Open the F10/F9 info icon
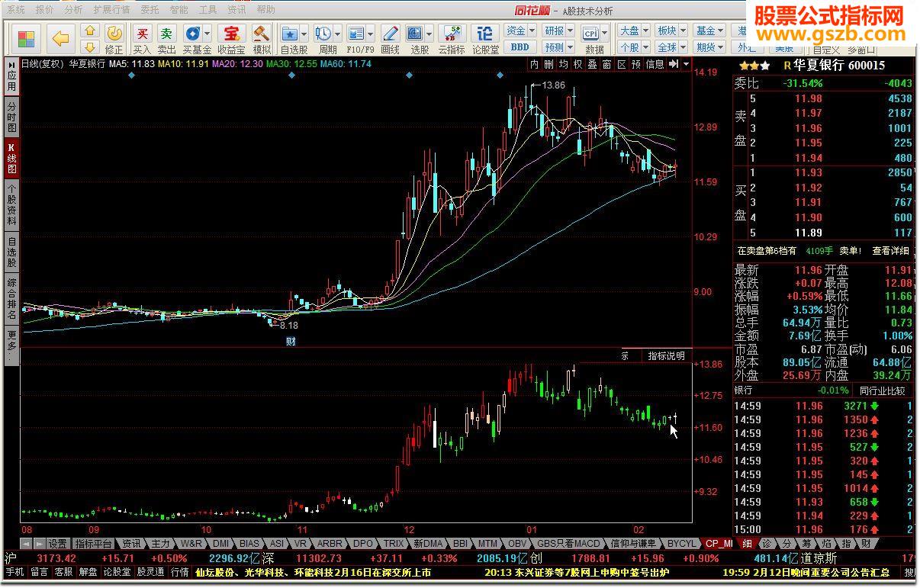The image size is (920, 588). 355,34
